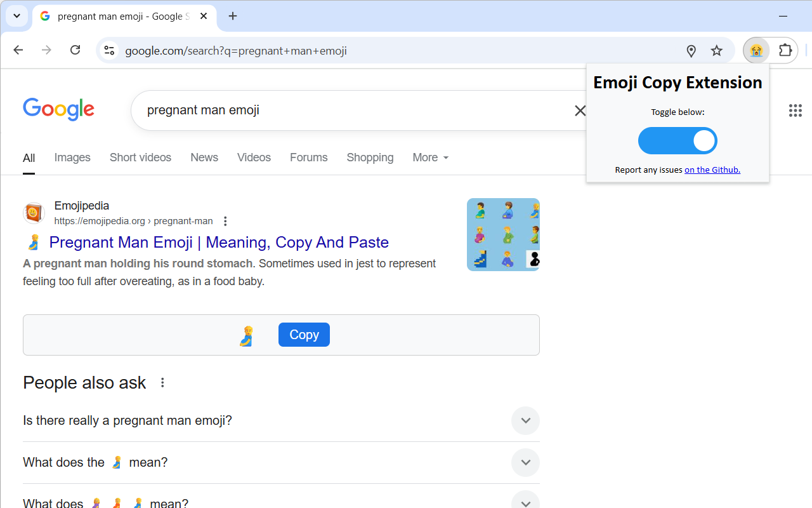Click the browser address bar URL
Viewport: 812px width, 508px height.
click(x=236, y=51)
